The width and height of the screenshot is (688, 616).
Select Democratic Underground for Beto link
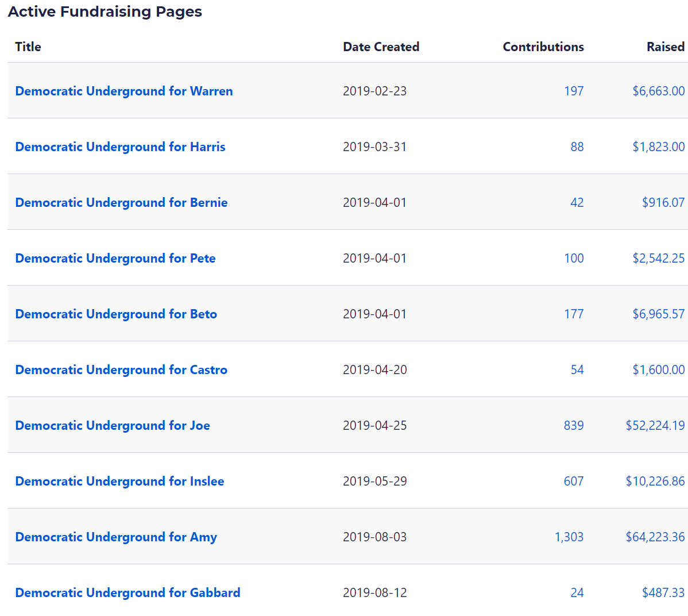point(116,314)
